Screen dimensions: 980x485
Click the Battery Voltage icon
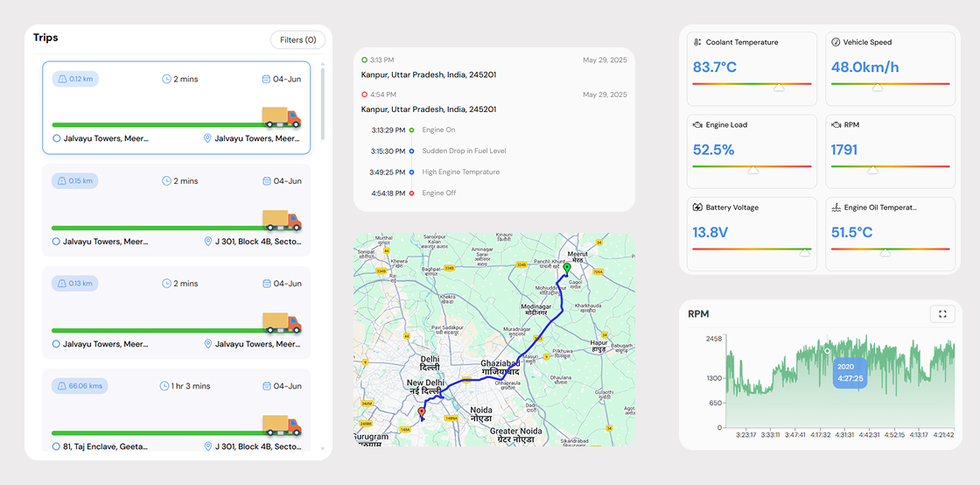[697, 208]
